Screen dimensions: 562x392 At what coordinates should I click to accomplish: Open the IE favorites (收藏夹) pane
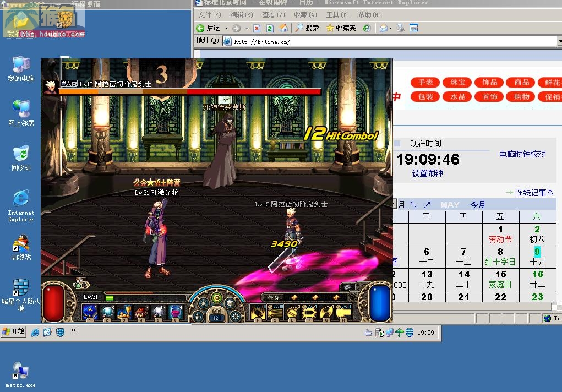[341, 28]
